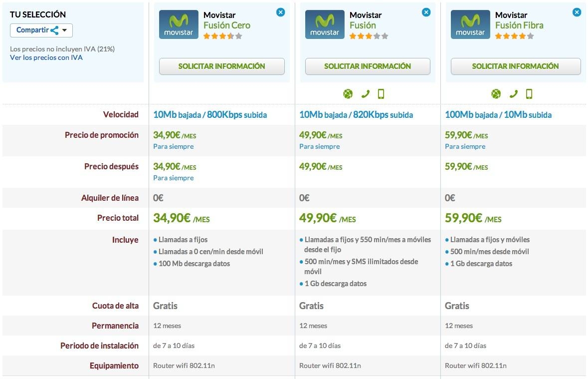
Task: Click the 'Cuota de alta' row label
Action: tap(116, 306)
